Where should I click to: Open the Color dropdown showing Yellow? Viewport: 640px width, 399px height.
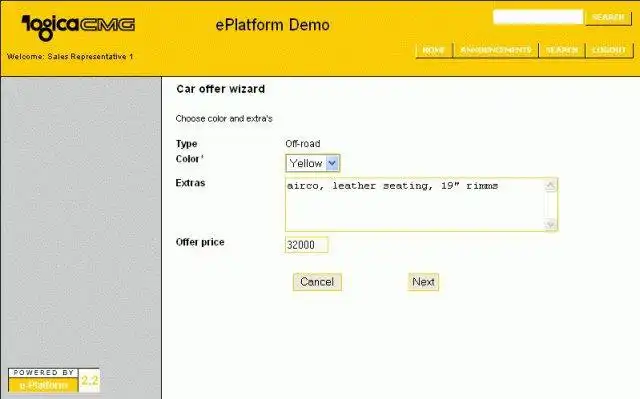[x=313, y=163]
